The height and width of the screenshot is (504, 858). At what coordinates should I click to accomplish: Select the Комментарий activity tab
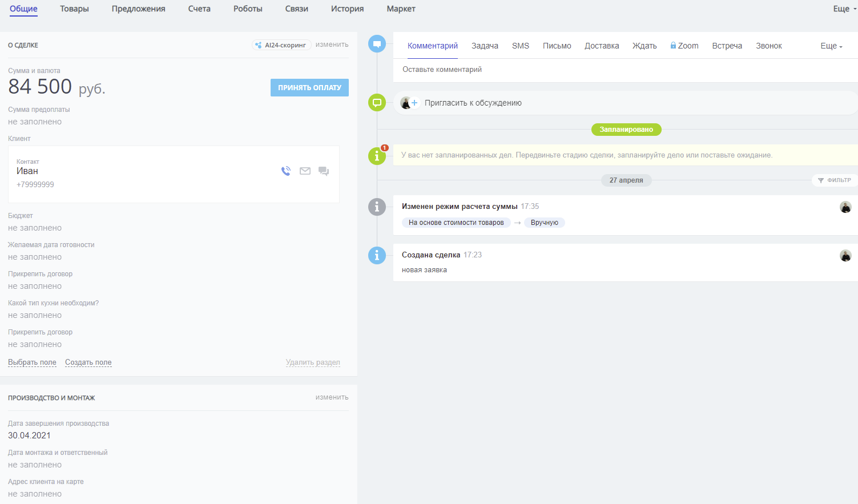[x=433, y=46]
